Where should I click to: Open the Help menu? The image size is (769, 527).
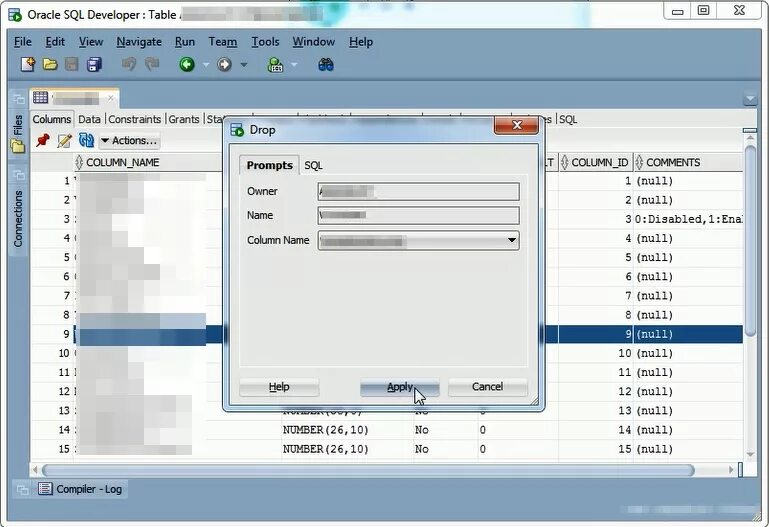click(361, 42)
